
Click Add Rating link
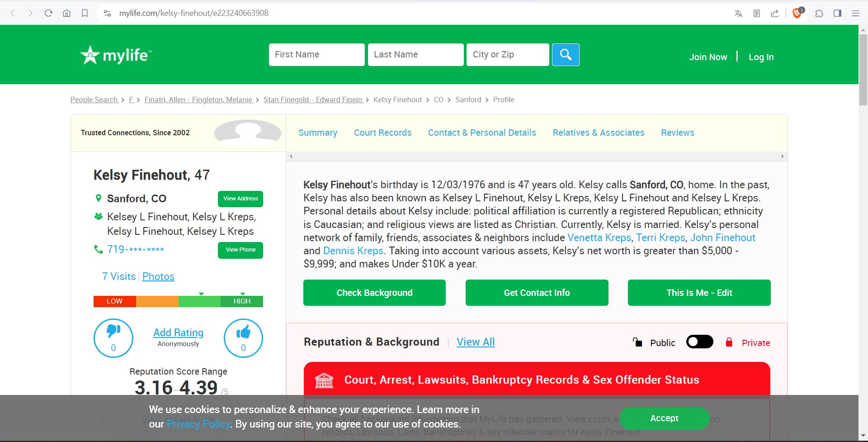pyautogui.click(x=178, y=333)
